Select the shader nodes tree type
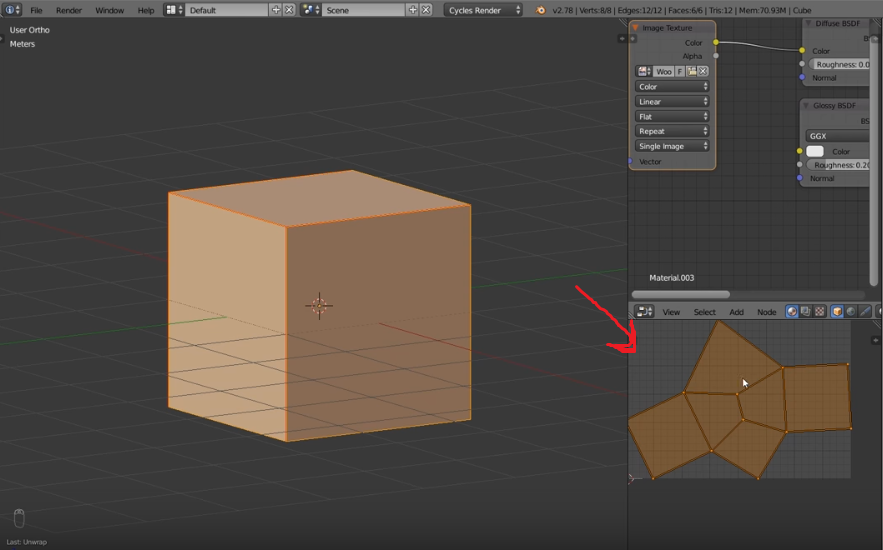 (x=792, y=311)
